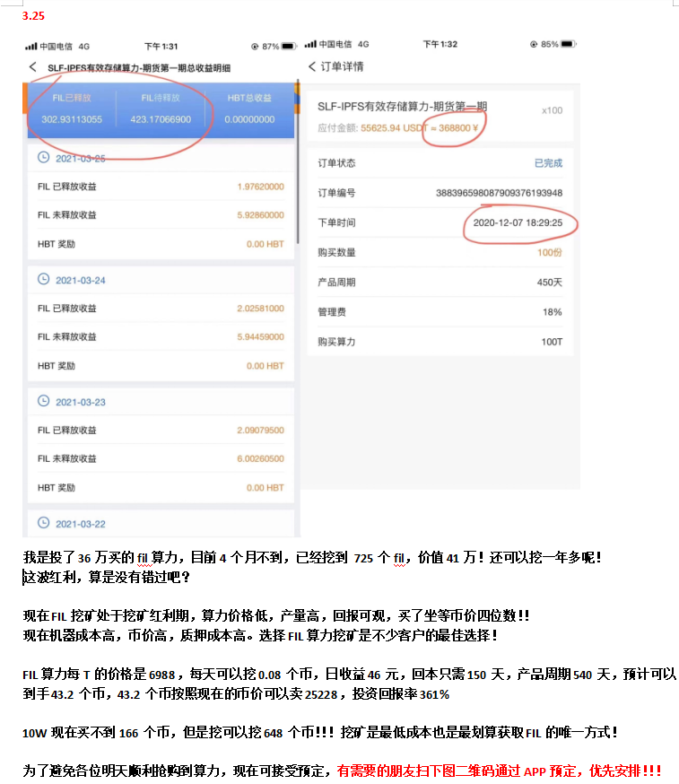The height and width of the screenshot is (784, 679).
Task: Select the FIL已释放 summary column
Action: (72, 109)
